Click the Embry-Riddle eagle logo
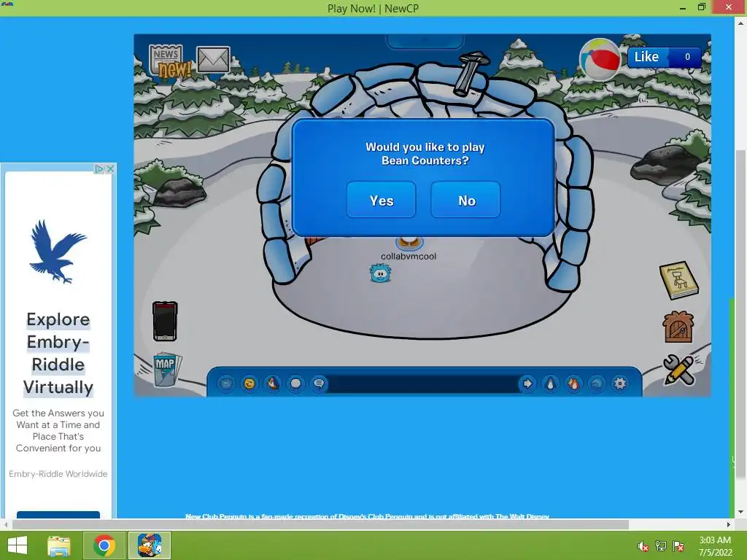The width and height of the screenshot is (747, 560). [x=58, y=252]
